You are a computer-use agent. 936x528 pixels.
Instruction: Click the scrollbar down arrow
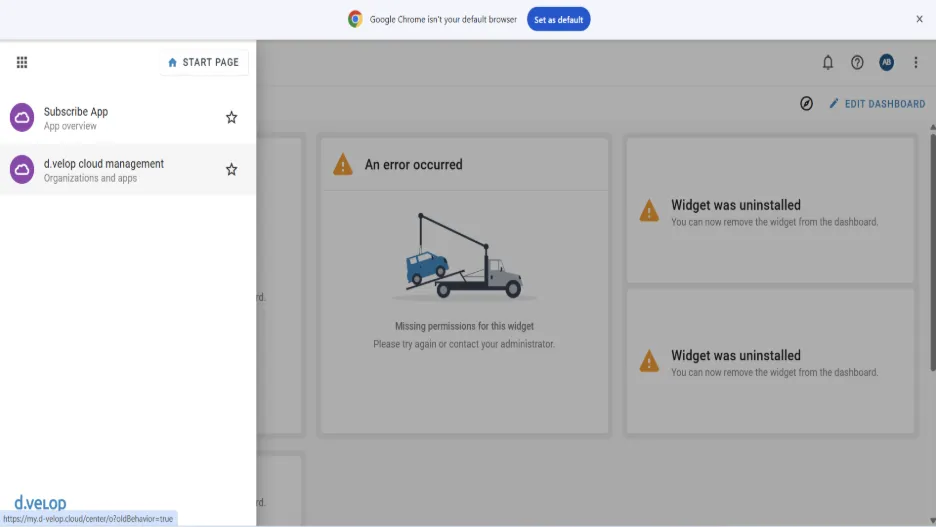coord(932,521)
